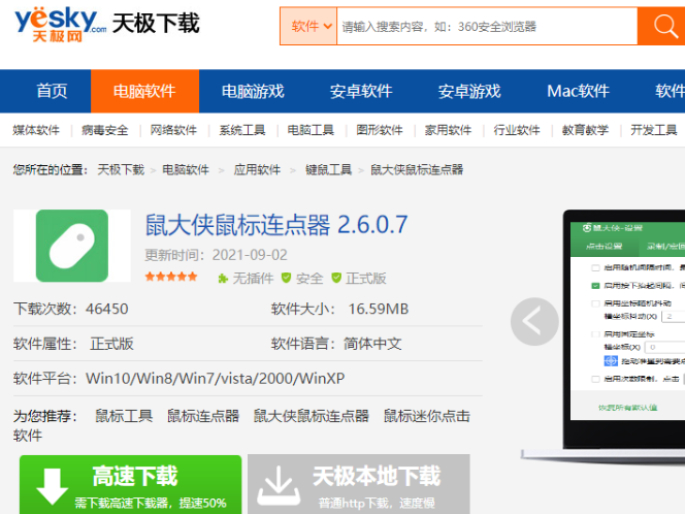Select the 电脑软件 navigation tab
Viewport: 685px width, 514px height.
pos(145,91)
